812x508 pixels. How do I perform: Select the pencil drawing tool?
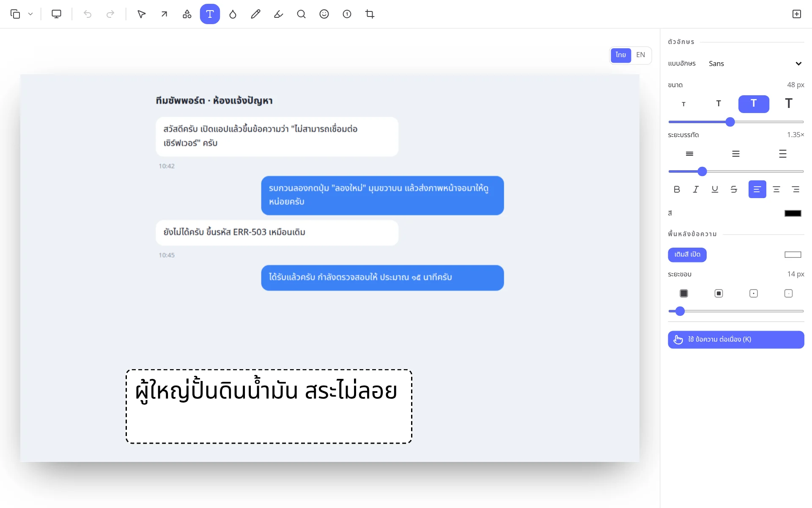click(255, 14)
